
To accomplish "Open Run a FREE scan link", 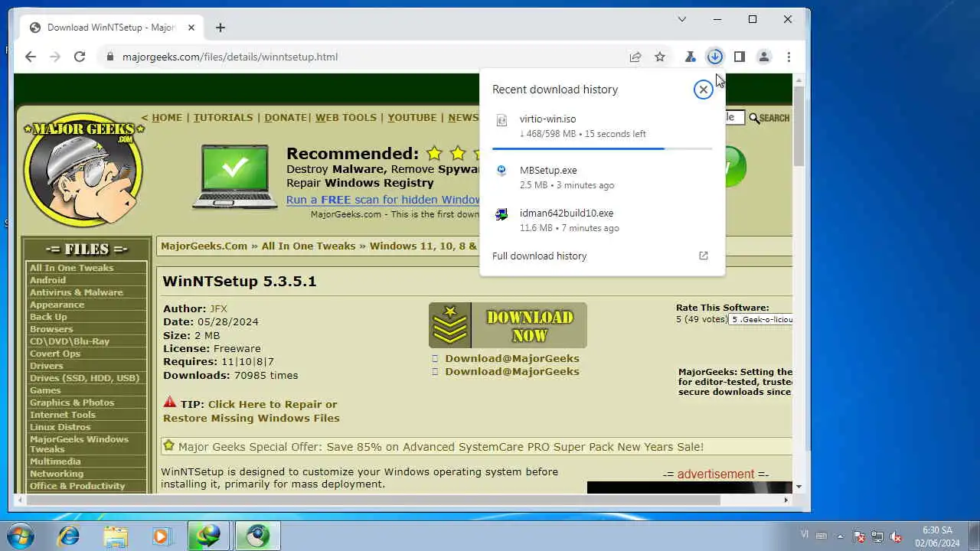I will click(383, 200).
